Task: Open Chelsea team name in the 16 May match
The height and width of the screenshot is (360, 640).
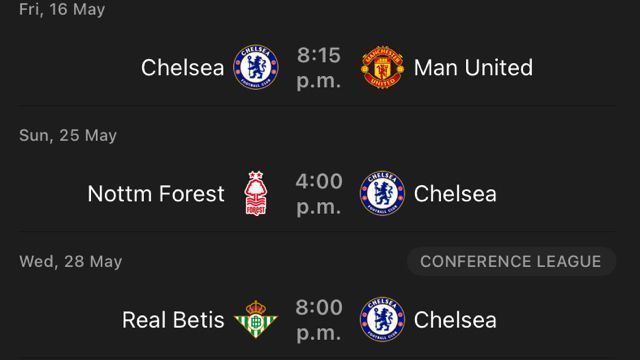Action: 182,68
